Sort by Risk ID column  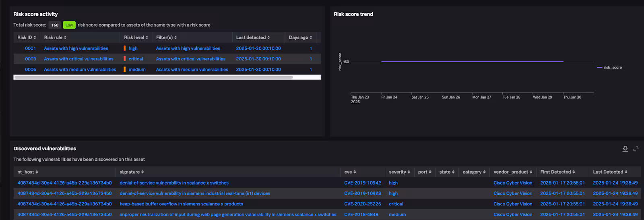(x=27, y=37)
